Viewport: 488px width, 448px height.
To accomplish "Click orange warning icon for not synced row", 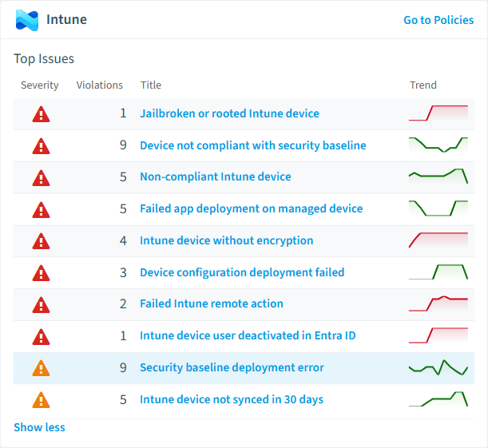I will click(x=41, y=400).
